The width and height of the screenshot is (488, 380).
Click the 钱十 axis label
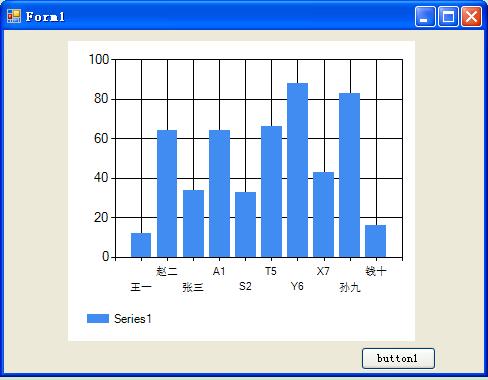[376, 271]
